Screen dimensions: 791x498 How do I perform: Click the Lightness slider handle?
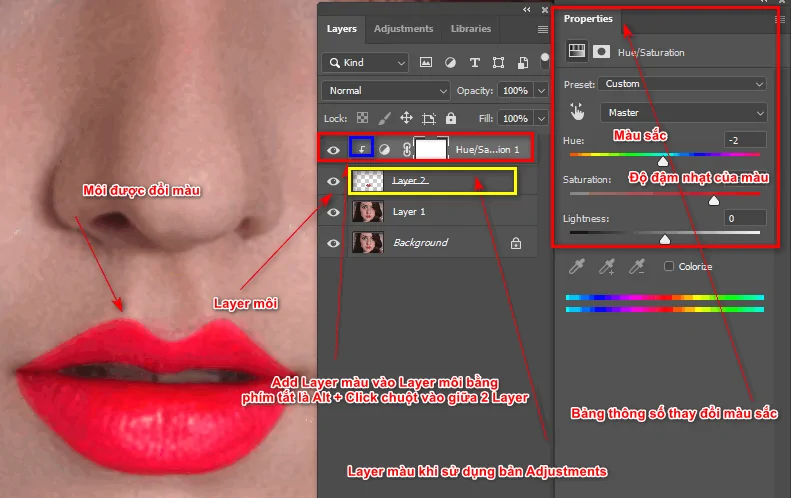pos(665,238)
